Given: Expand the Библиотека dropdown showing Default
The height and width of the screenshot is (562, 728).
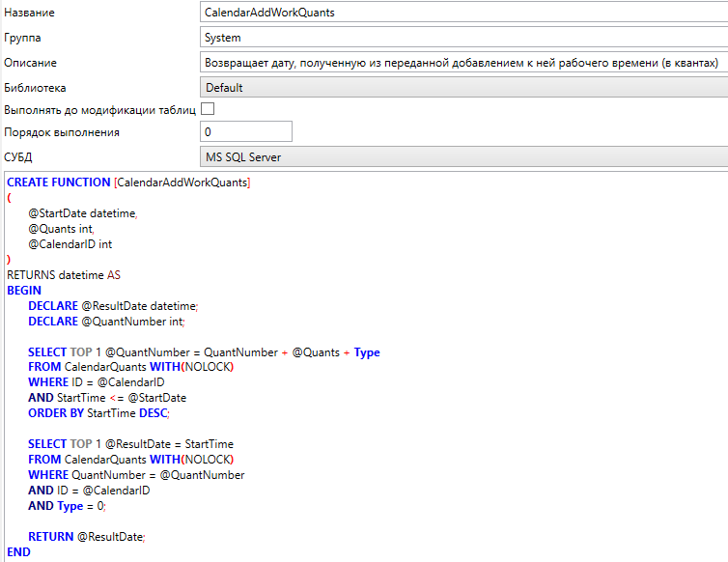Looking at the screenshot, I should point(463,88).
